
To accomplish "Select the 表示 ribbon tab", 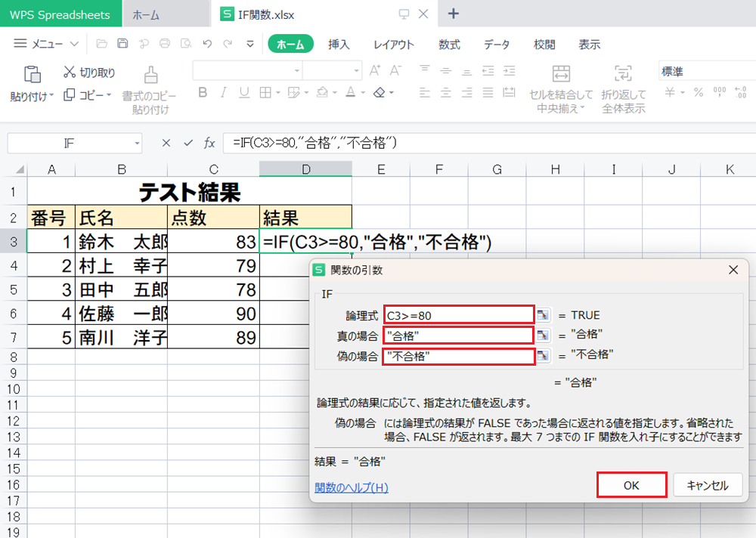I will 589,45.
